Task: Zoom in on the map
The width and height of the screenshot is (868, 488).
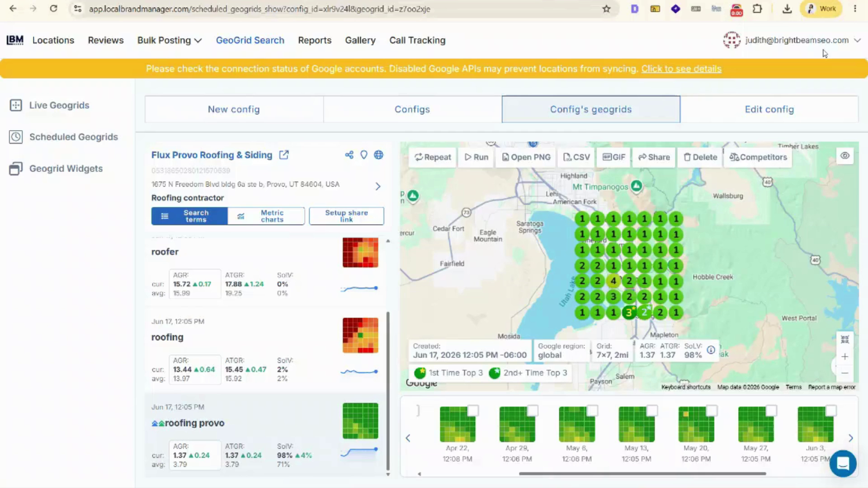Action: (x=844, y=357)
